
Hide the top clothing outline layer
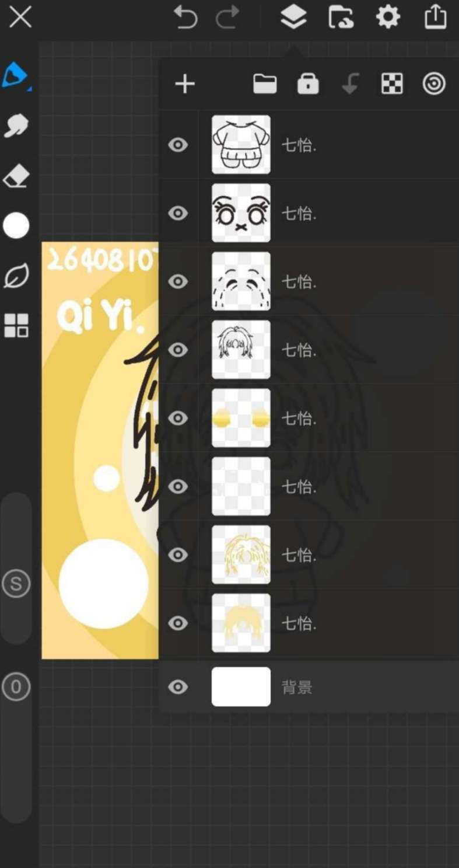[x=178, y=145]
